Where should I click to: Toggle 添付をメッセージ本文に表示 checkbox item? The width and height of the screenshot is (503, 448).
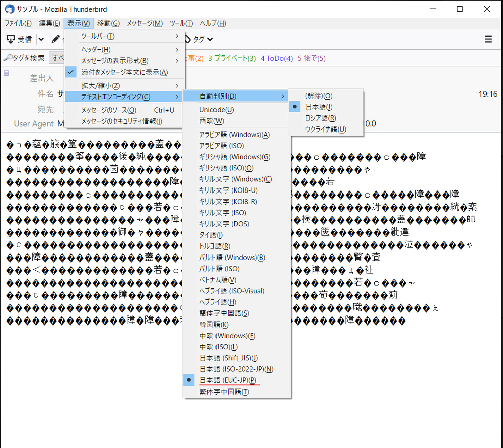[124, 72]
